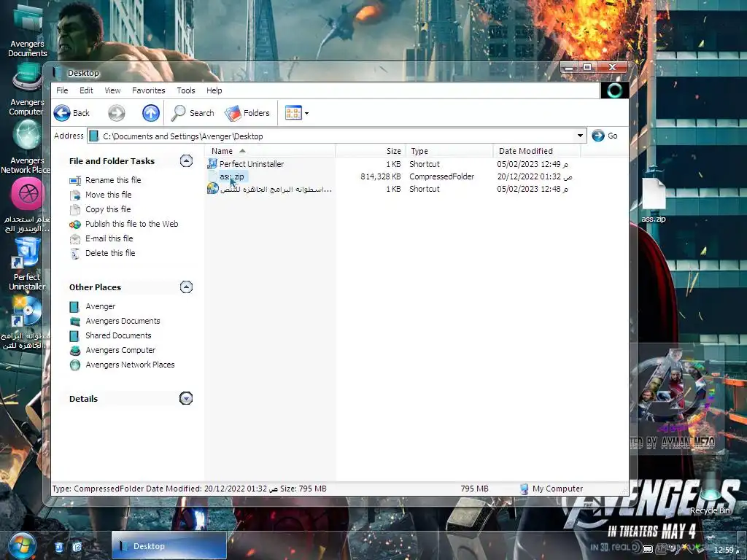Sort files by Name column
Screen dimensions: 747x560
point(271,151)
